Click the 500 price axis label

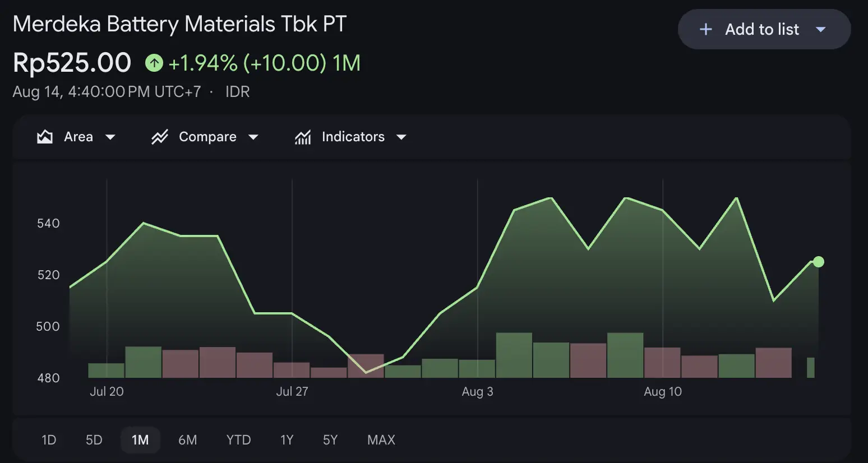(x=48, y=327)
